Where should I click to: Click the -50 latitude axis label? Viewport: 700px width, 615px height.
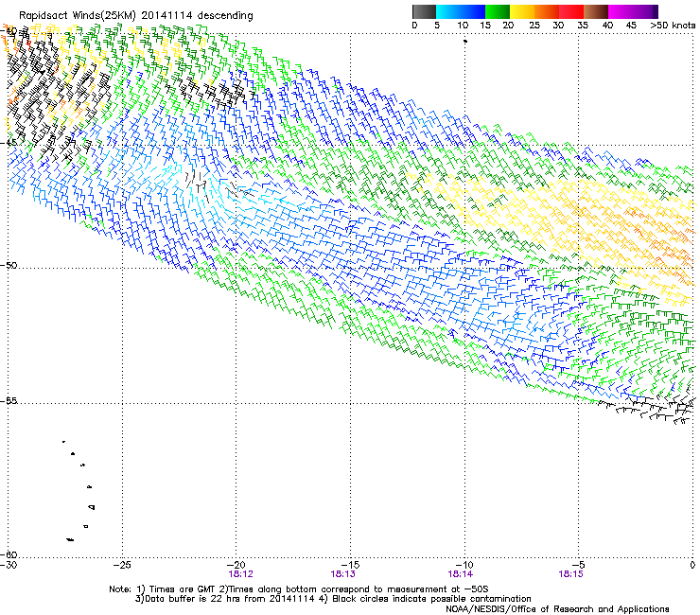click(9, 266)
